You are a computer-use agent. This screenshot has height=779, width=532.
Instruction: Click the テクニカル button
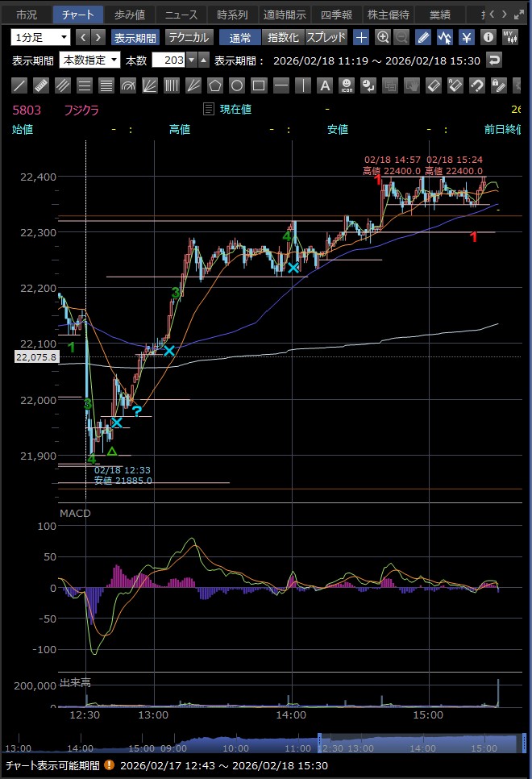pyautogui.click(x=189, y=37)
